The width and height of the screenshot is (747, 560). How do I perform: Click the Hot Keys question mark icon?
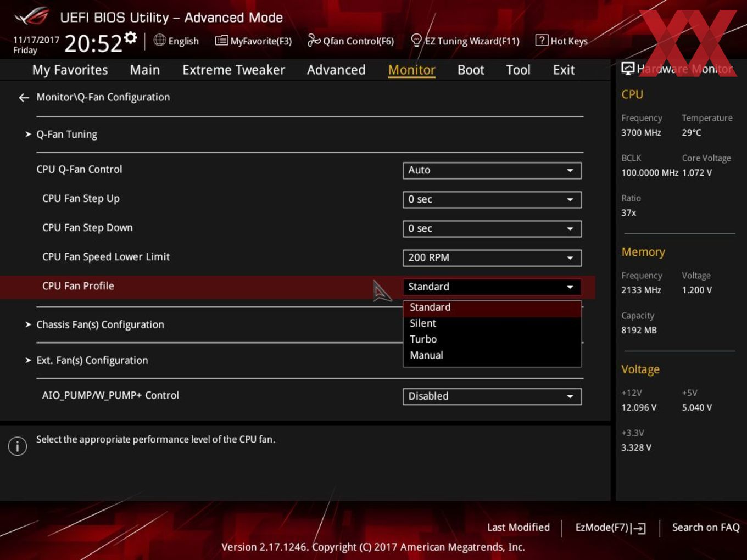542,40
